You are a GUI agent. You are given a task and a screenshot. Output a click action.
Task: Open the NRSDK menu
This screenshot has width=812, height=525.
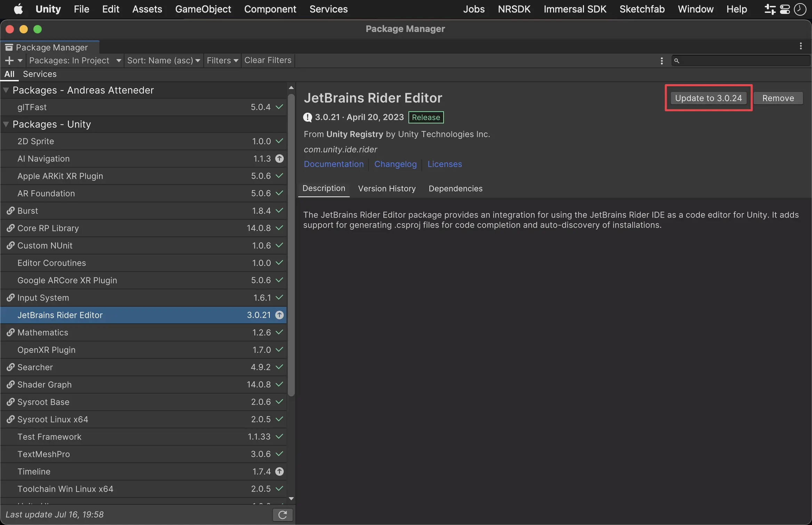click(x=514, y=9)
